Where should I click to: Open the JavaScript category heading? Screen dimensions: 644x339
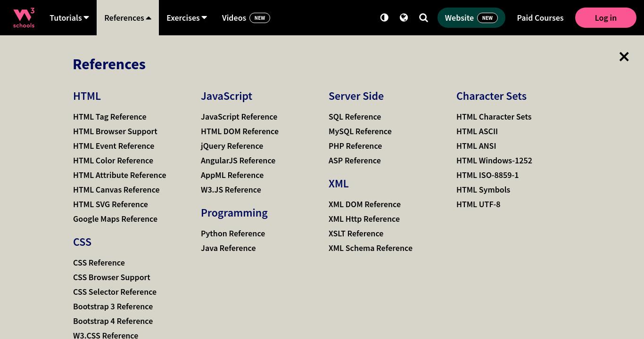tap(226, 96)
